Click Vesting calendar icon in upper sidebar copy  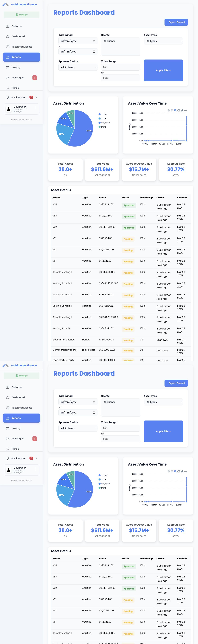[x=8, y=67]
